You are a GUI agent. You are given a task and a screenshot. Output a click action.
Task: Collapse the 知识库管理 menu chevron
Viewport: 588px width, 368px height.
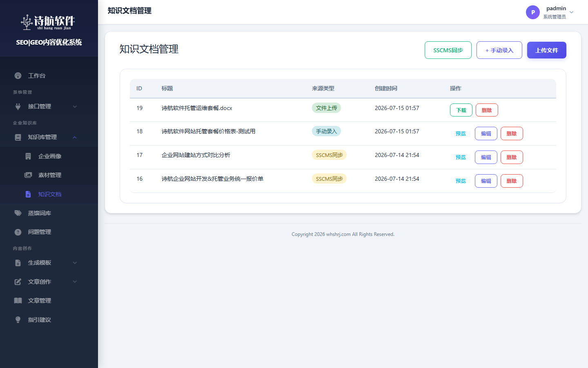[x=75, y=137]
